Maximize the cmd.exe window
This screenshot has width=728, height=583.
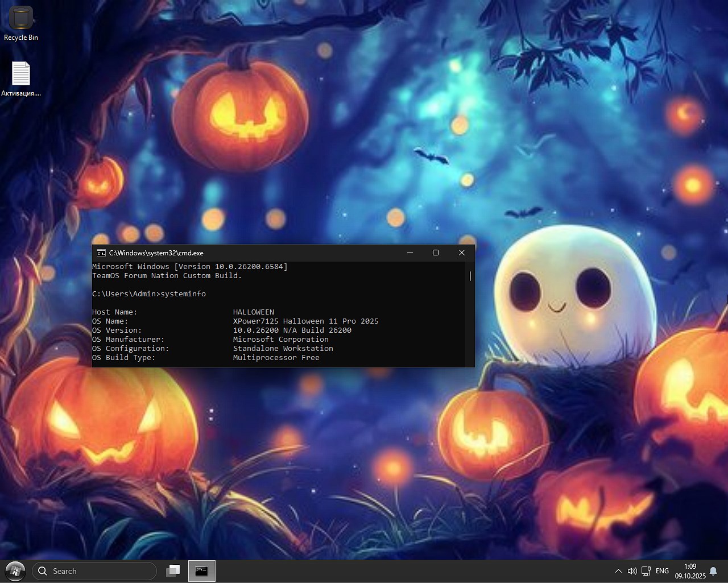[436, 253]
